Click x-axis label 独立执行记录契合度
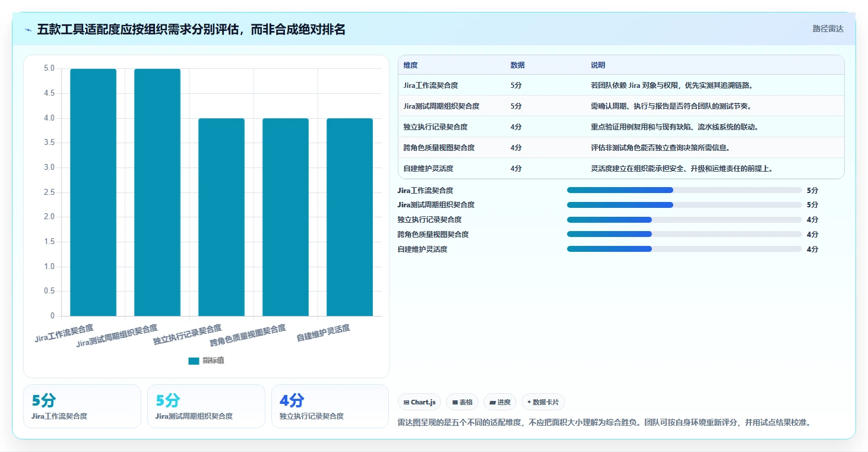Image resolution: width=868 pixels, height=452 pixels. point(187,335)
